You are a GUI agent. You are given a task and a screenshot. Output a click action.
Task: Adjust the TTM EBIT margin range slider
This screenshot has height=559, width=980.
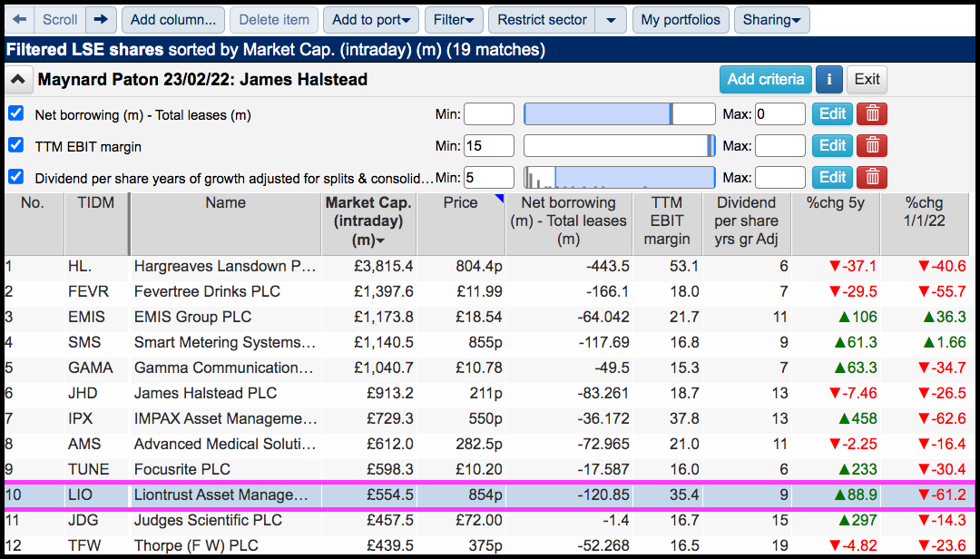click(620, 146)
